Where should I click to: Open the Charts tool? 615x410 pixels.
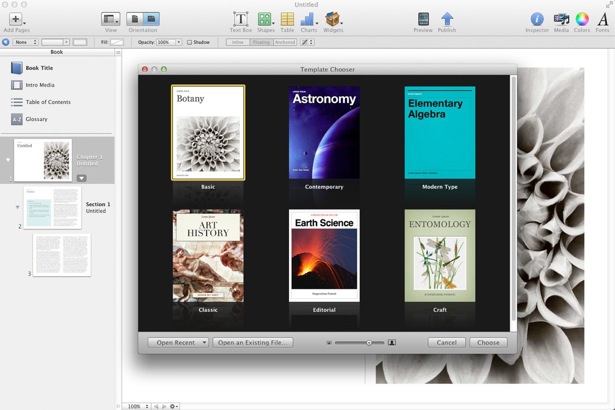(309, 19)
